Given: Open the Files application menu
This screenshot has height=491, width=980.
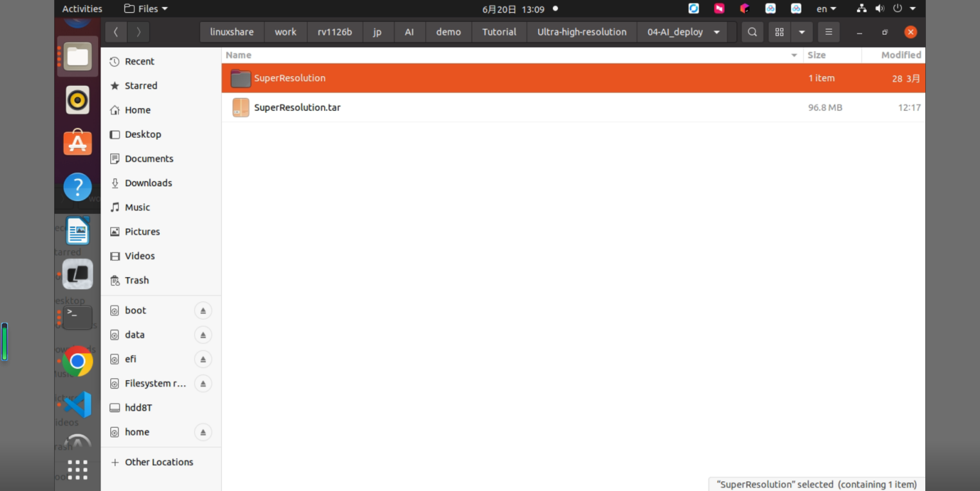Looking at the screenshot, I should (x=146, y=8).
